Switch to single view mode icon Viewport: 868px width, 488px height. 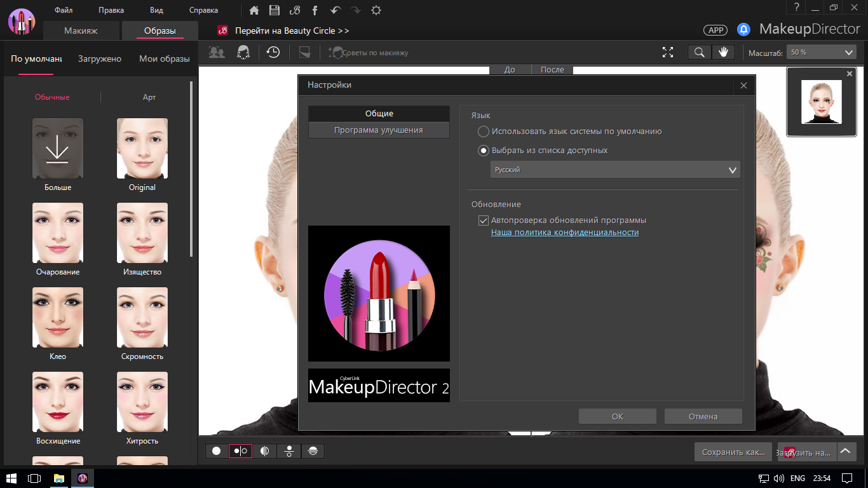[217, 451]
